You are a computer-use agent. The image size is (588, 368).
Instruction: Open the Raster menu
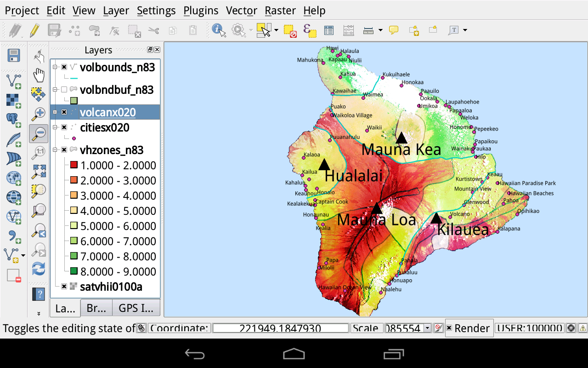pyautogui.click(x=280, y=10)
